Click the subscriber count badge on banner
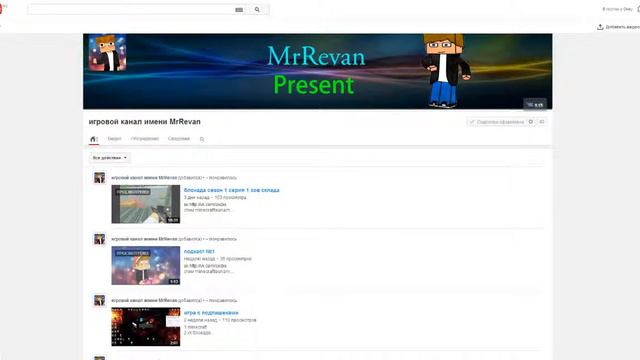This screenshot has width=640, height=360. coord(535,105)
